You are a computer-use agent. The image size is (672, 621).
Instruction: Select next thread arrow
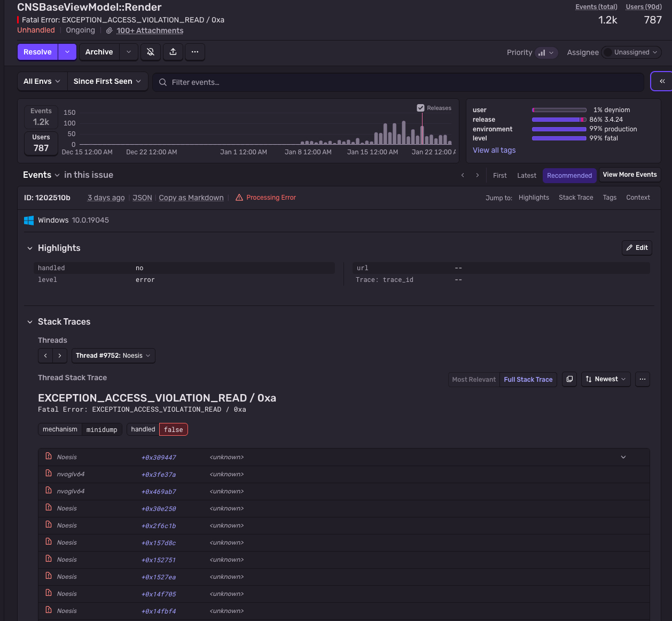point(60,356)
